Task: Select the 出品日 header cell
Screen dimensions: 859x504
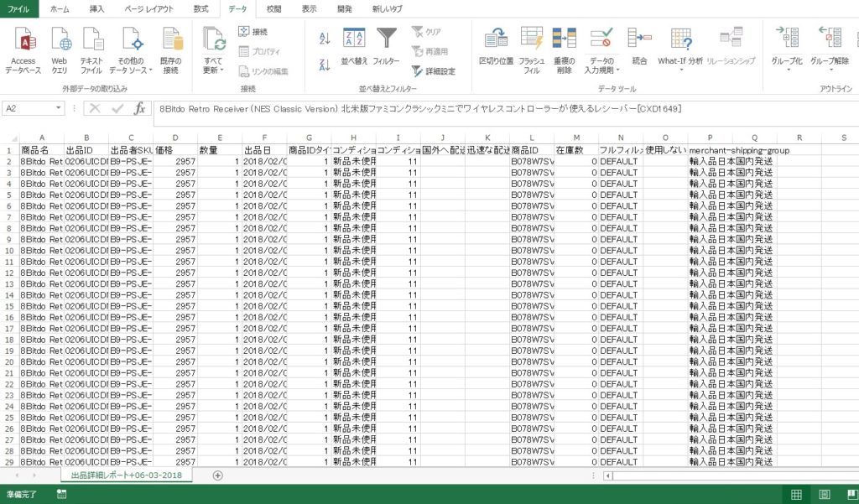Action: coord(264,150)
